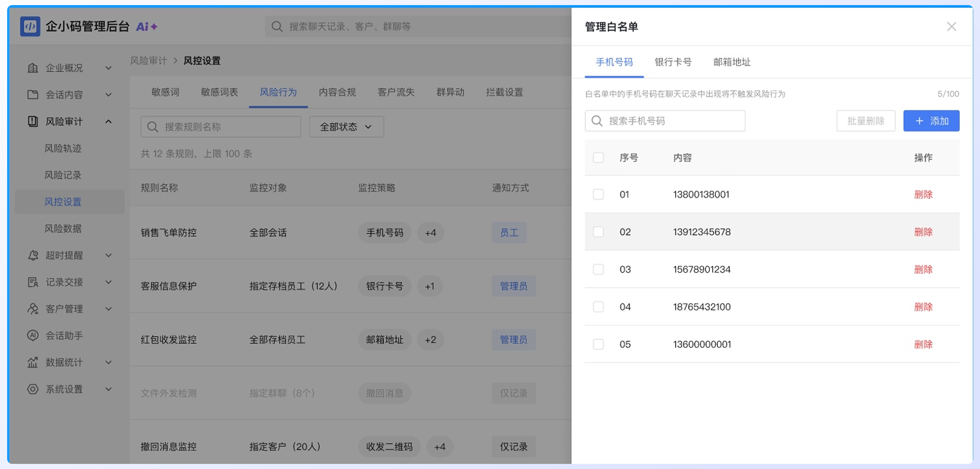Select the 手机号码 tab
980x469 pixels.
[614, 62]
